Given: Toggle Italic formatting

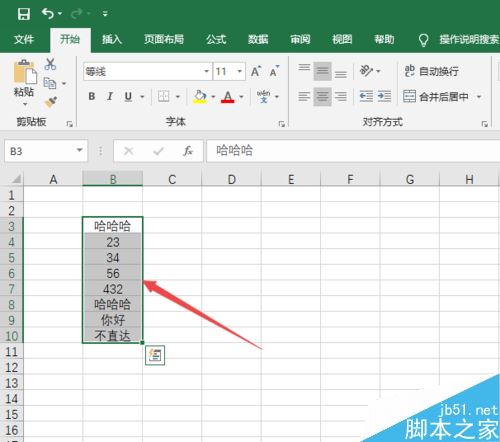Looking at the screenshot, I should (x=110, y=97).
